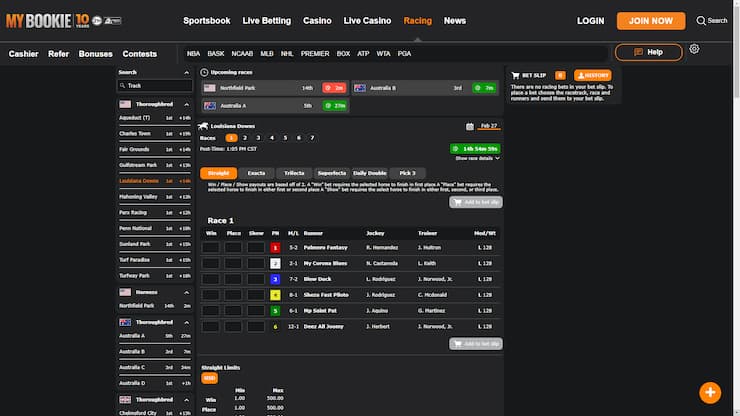Collapse the Search panel chevron
The image size is (740, 416).
pos(186,73)
